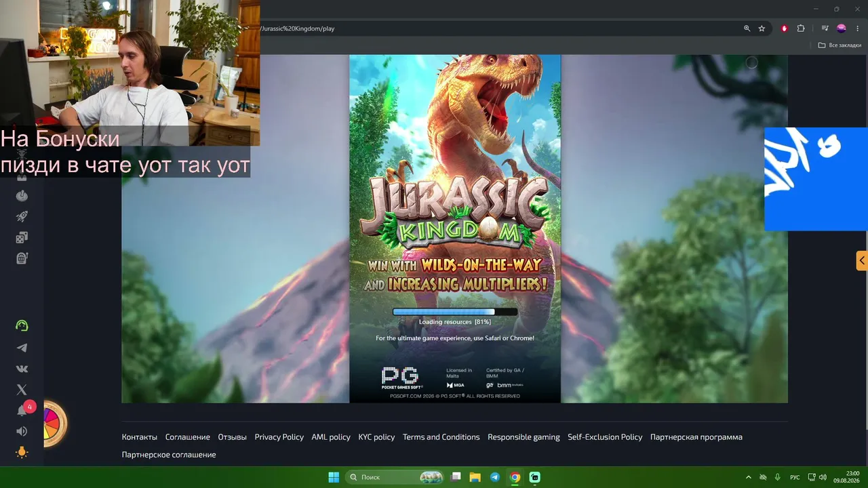The height and width of the screenshot is (488, 868).
Task: Show hidden system tray icons
Action: tap(749, 477)
